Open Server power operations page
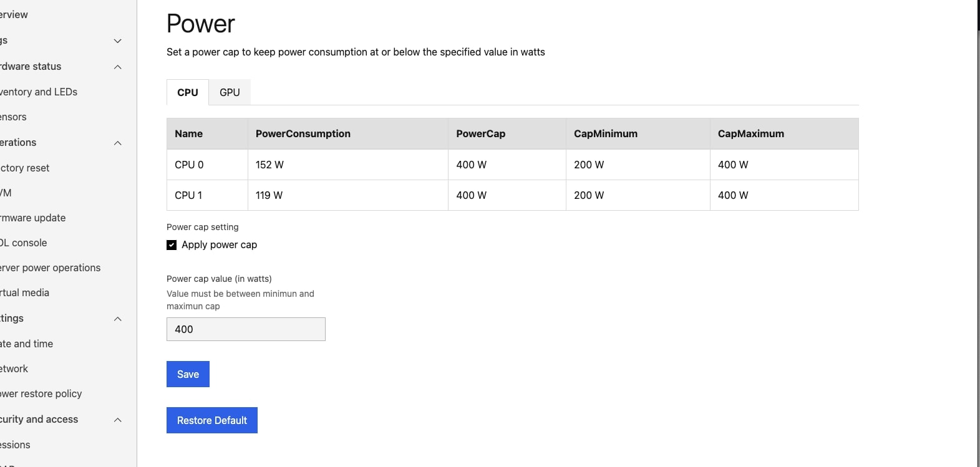The image size is (980, 467). point(51,267)
